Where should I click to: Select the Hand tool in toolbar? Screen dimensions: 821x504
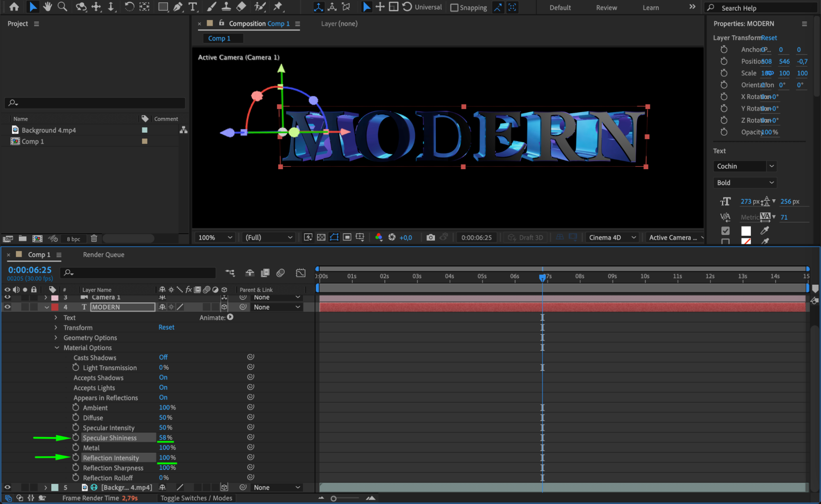pos(48,7)
